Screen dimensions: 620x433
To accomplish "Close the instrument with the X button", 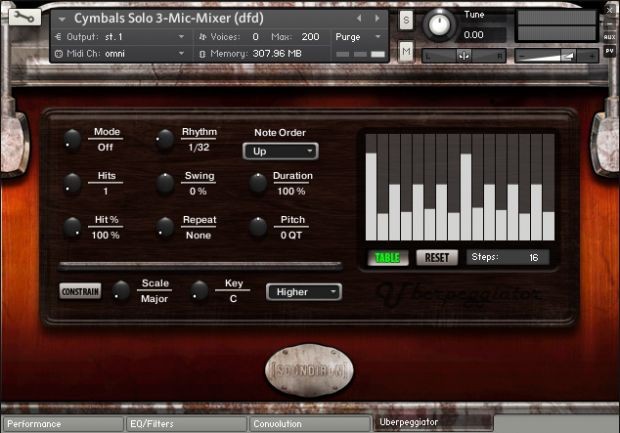I will click(610, 9).
